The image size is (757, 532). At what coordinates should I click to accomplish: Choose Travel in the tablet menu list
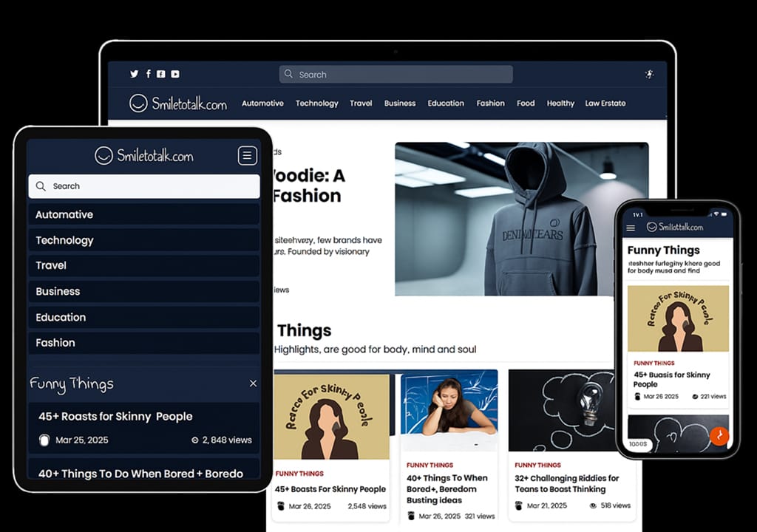[x=51, y=265]
